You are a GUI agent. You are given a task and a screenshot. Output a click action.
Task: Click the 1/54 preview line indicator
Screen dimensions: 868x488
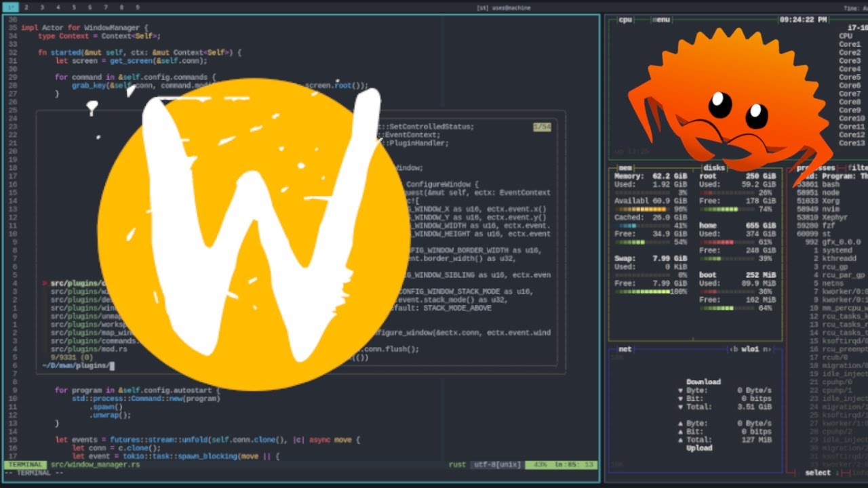pos(542,127)
